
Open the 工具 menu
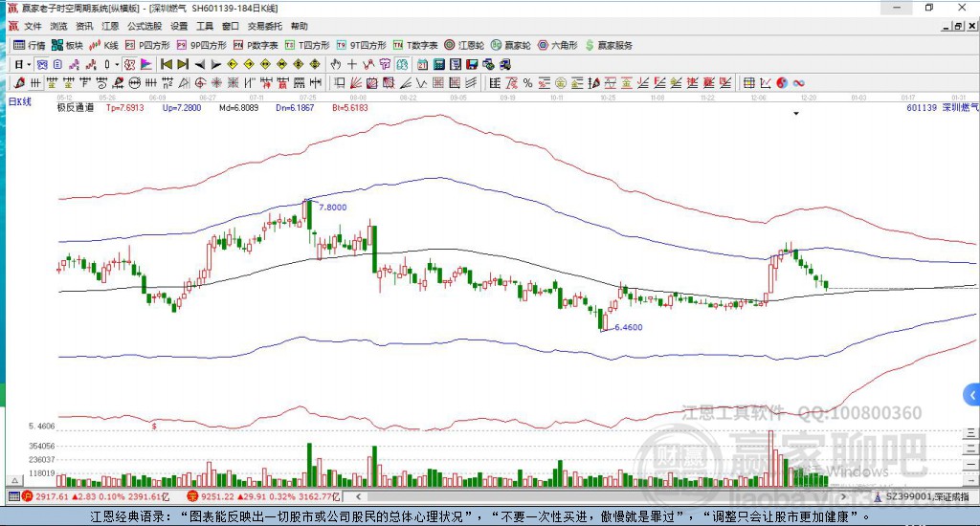click(x=205, y=26)
